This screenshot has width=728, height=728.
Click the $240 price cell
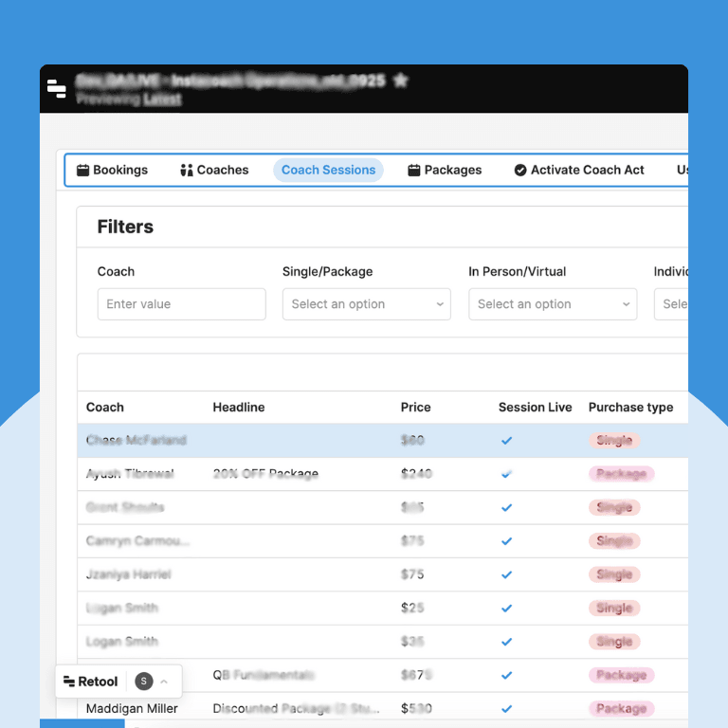click(x=416, y=474)
